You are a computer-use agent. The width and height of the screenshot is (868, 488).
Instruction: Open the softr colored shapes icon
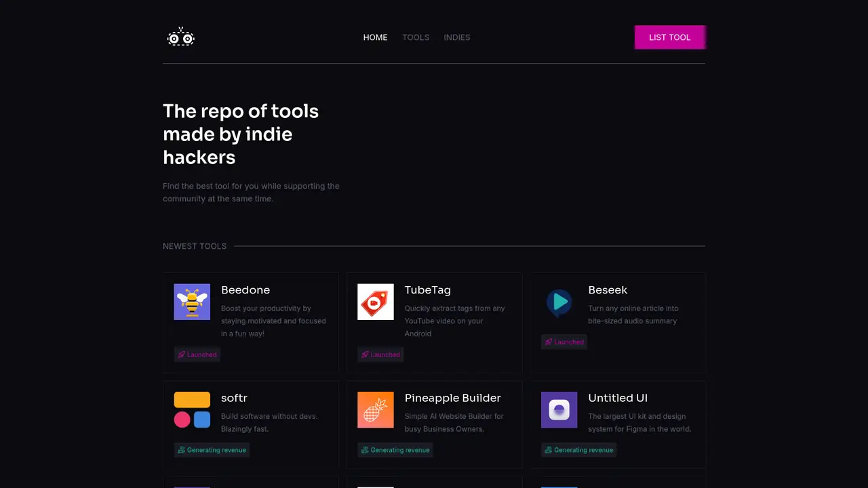click(192, 410)
